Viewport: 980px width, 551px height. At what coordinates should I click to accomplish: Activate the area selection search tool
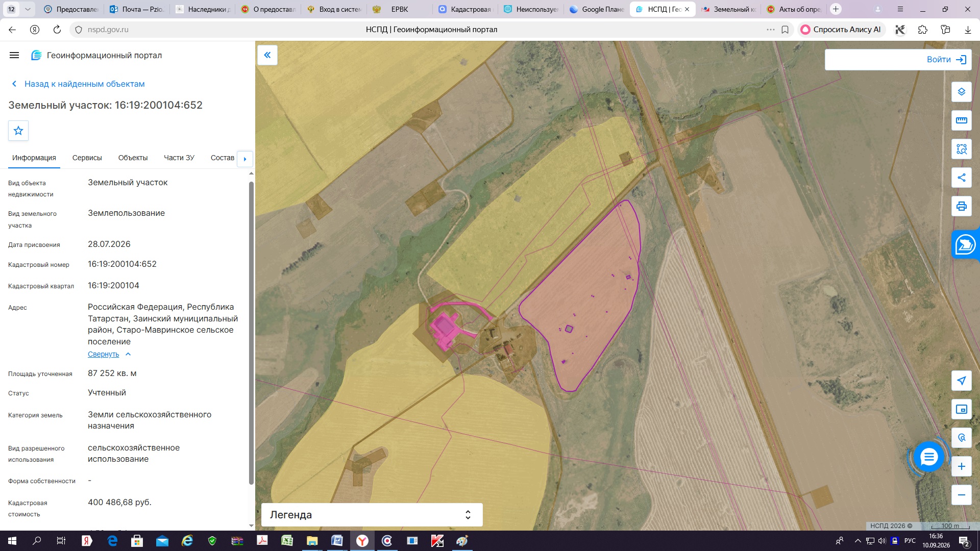pos(961,149)
